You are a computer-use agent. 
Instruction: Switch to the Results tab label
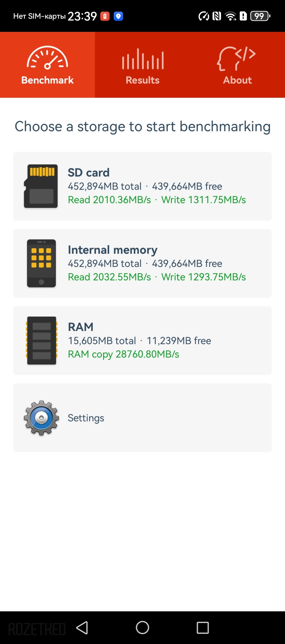pos(142,80)
